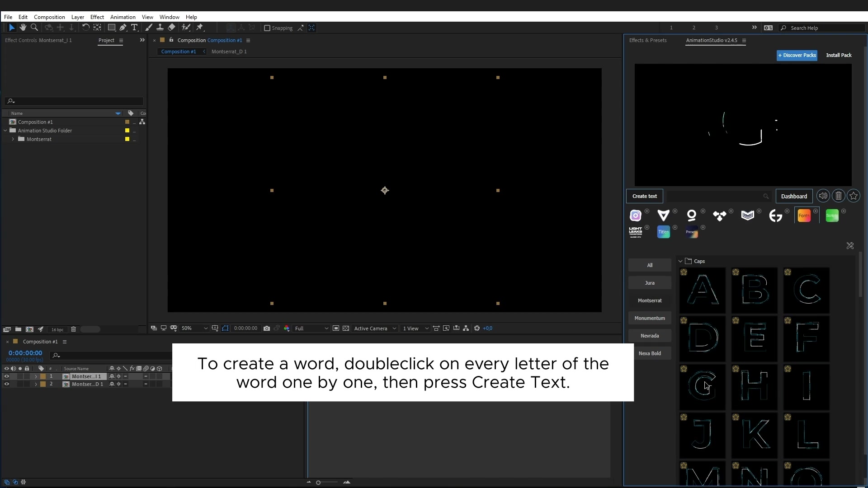Collapse the Caps folder group
This screenshot has height=488, width=868.
[x=680, y=261]
